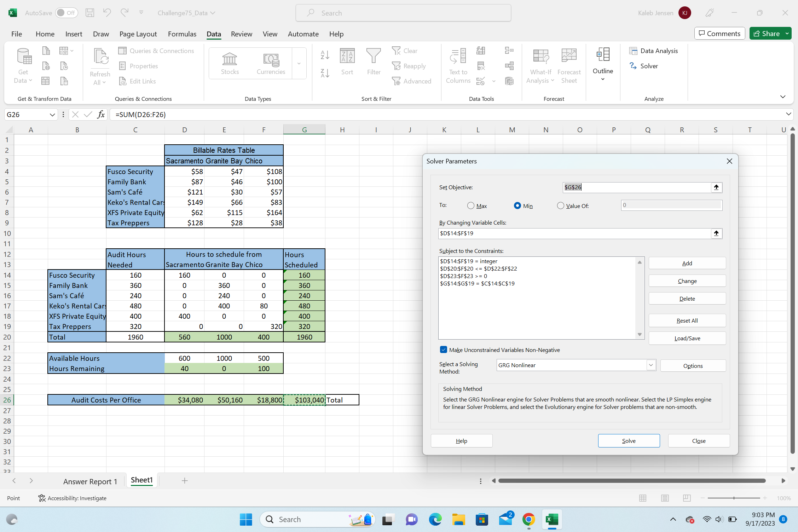Select the Value Of radio button

pyautogui.click(x=560, y=206)
